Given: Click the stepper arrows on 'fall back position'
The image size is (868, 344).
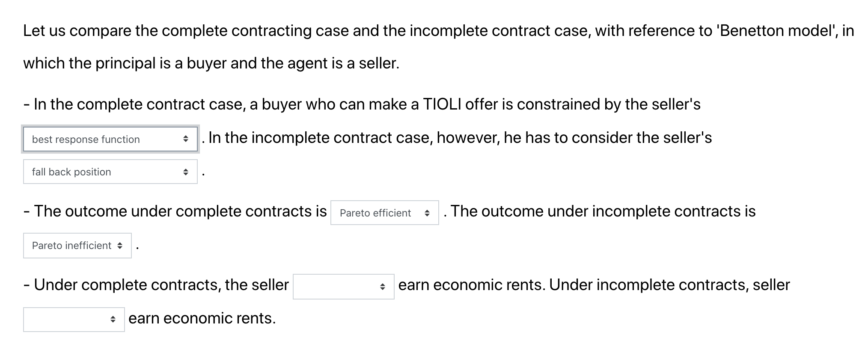Looking at the screenshot, I should click(x=186, y=172).
